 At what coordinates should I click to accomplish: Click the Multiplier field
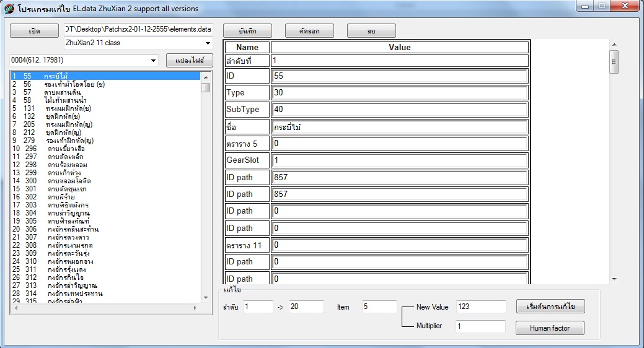[481, 326]
